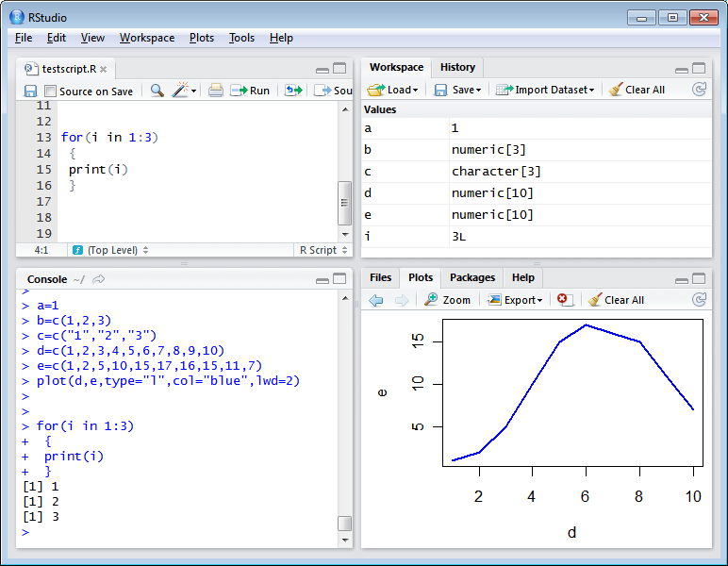Screen dimensions: 728x566
Task: Open the Edit menu
Action: [x=57, y=38]
